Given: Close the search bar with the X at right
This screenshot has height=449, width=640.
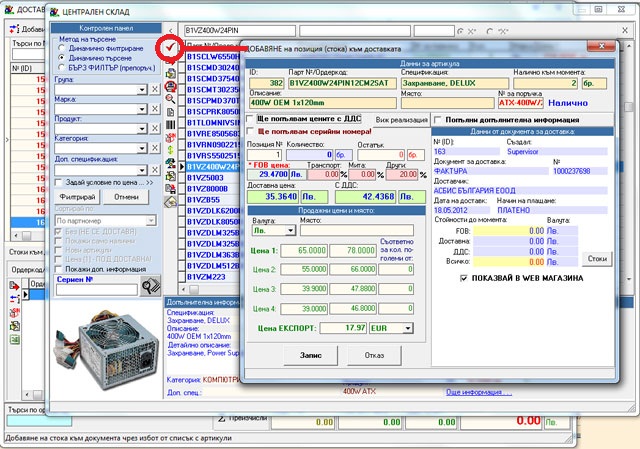Looking at the screenshot, I should 625,30.
